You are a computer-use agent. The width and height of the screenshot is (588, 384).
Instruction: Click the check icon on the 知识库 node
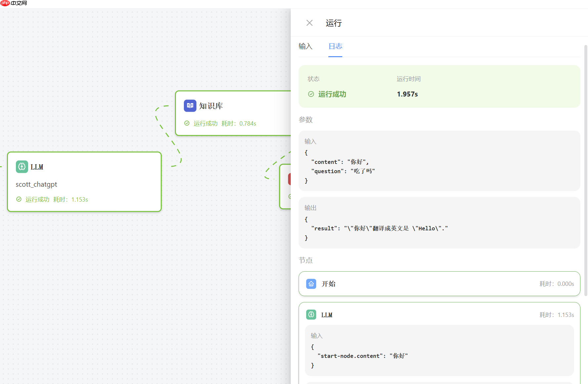pos(187,123)
